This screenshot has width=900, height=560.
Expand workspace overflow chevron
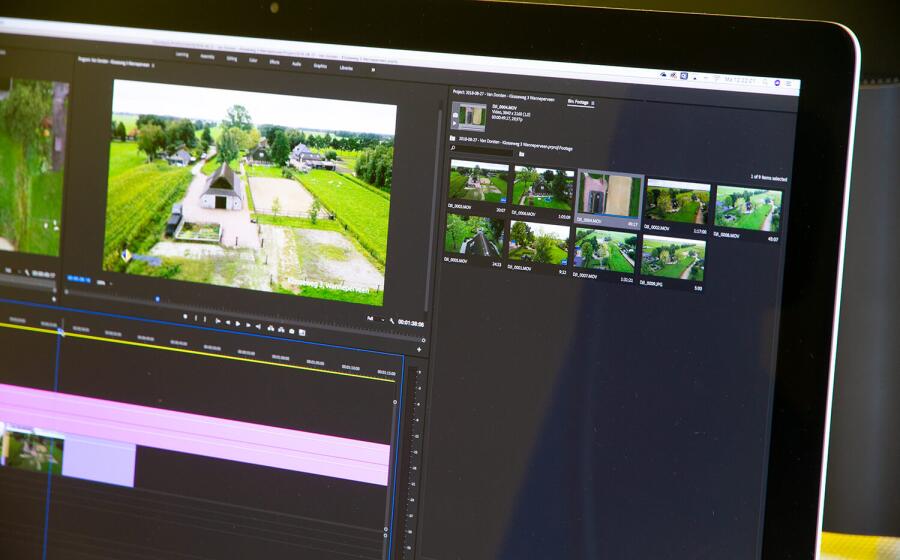tap(373, 69)
